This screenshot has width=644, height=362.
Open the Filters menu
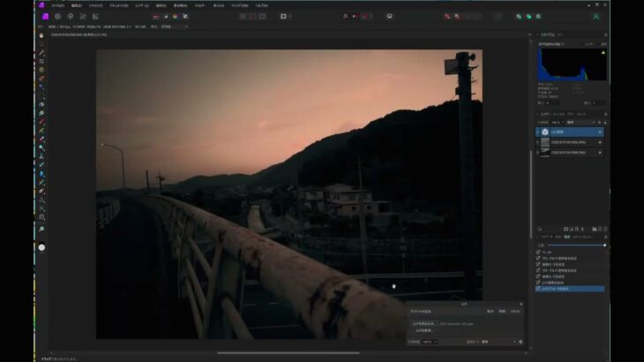coord(200,6)
